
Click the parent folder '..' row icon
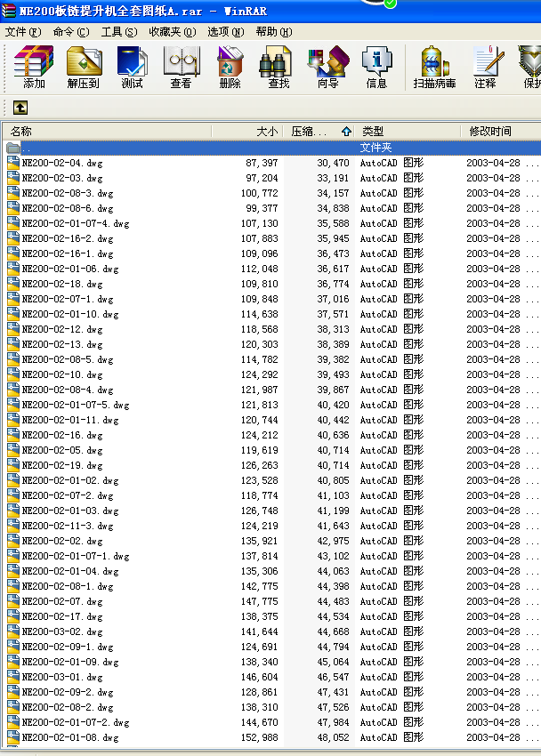pyautogui.click(x=13, y=148)
